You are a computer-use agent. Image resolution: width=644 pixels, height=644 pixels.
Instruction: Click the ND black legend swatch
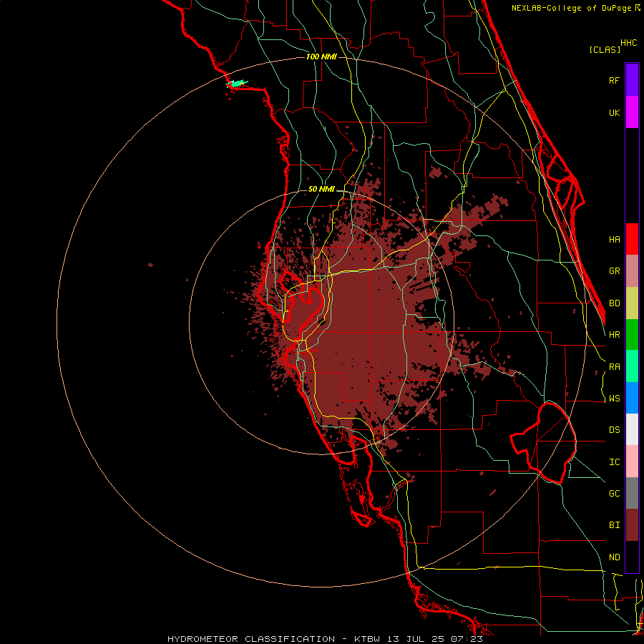632,557
